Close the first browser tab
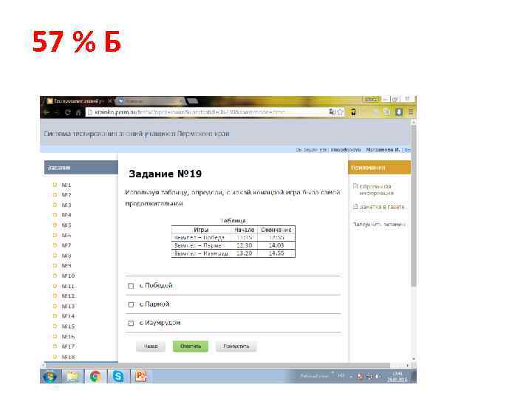Viewport: 532px width, 399px height. coord(109,101)
